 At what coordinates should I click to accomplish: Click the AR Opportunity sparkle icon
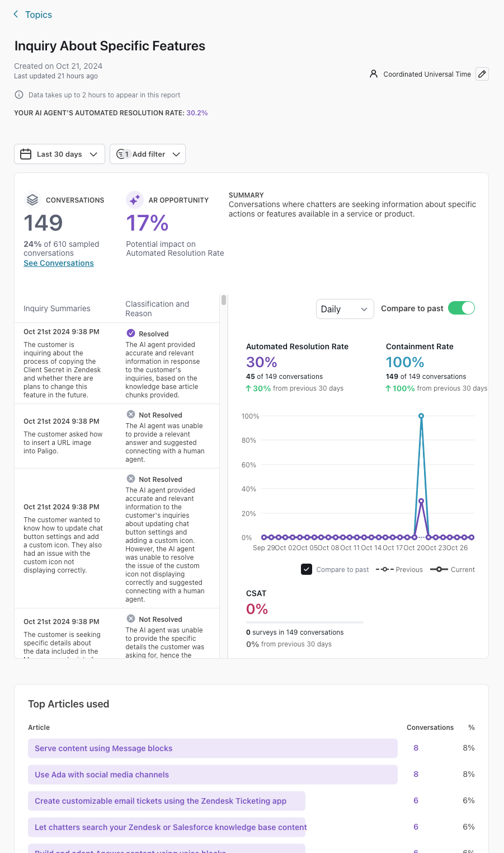(135, 200)
